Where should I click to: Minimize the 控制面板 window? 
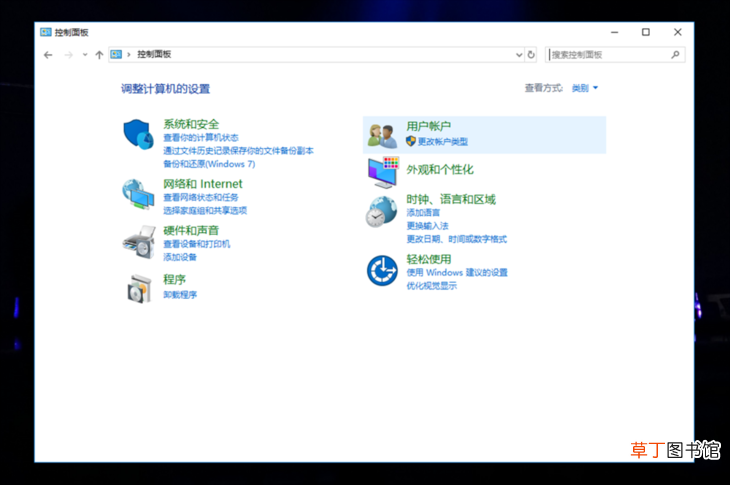(615, 32)
